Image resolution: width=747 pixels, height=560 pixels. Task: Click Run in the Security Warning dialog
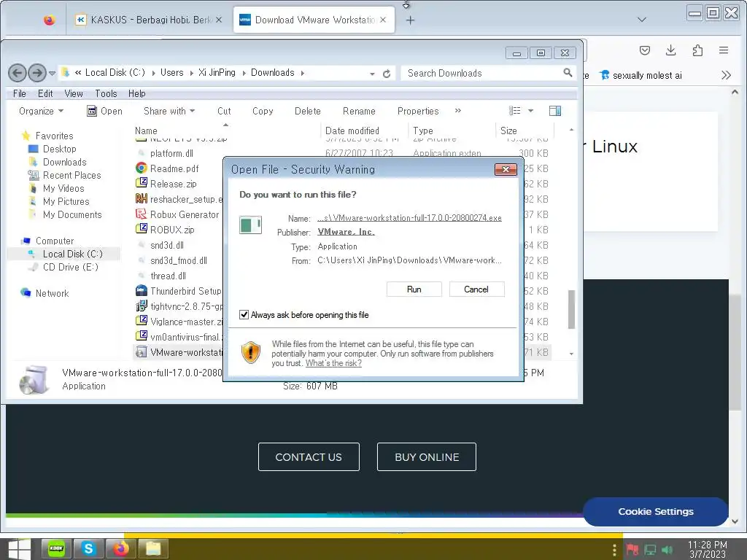[414, 289]
